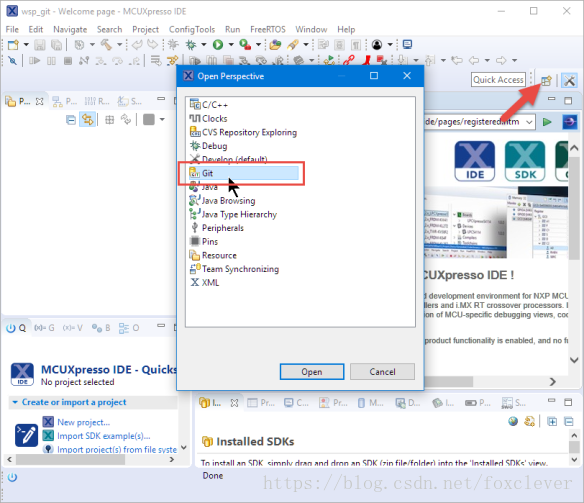Click collapse all icon in SDKs view
This screenshot has width=584, height=503.
point(568,421)
